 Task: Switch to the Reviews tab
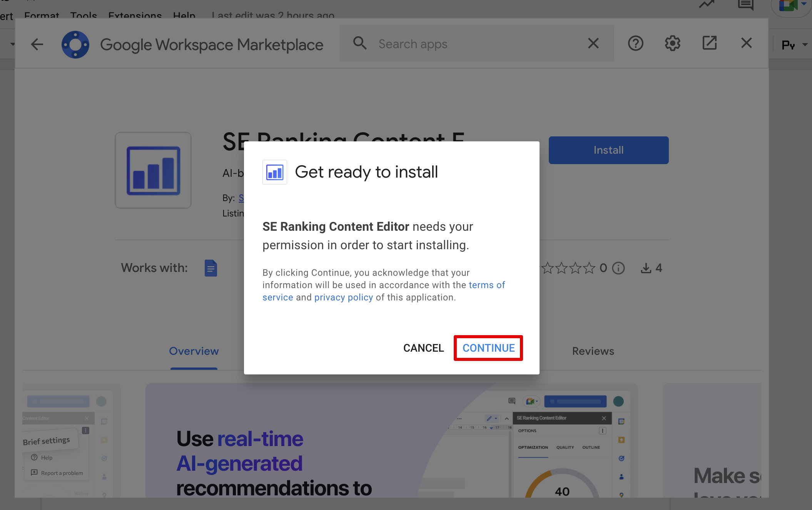tap(593, 351)
